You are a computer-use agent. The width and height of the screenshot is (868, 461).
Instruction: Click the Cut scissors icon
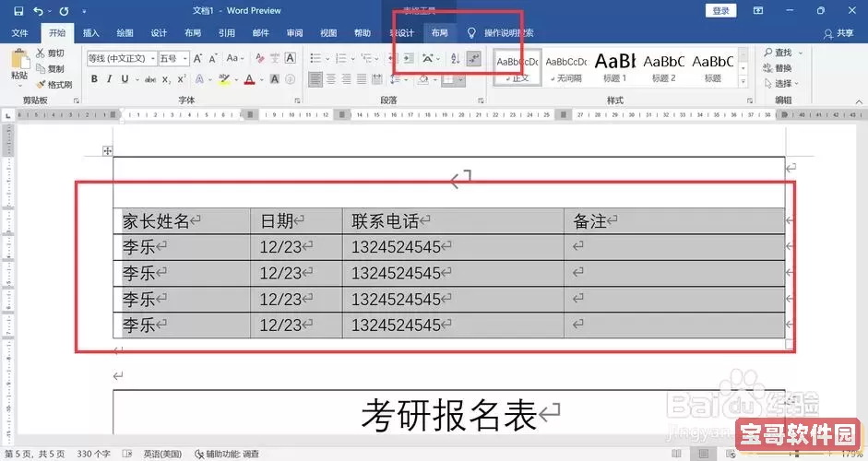[x=42, y=53]
